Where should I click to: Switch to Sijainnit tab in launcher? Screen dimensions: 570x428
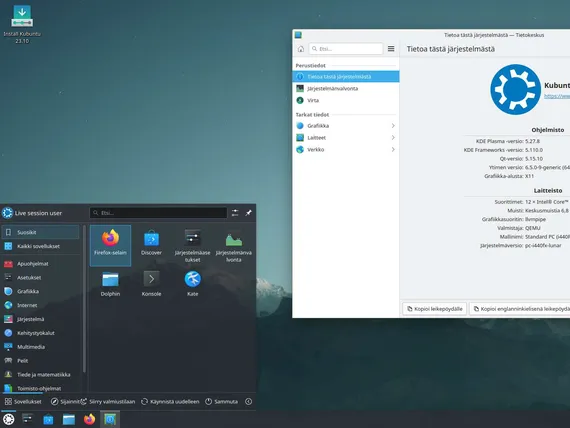(x=66, y=401)
